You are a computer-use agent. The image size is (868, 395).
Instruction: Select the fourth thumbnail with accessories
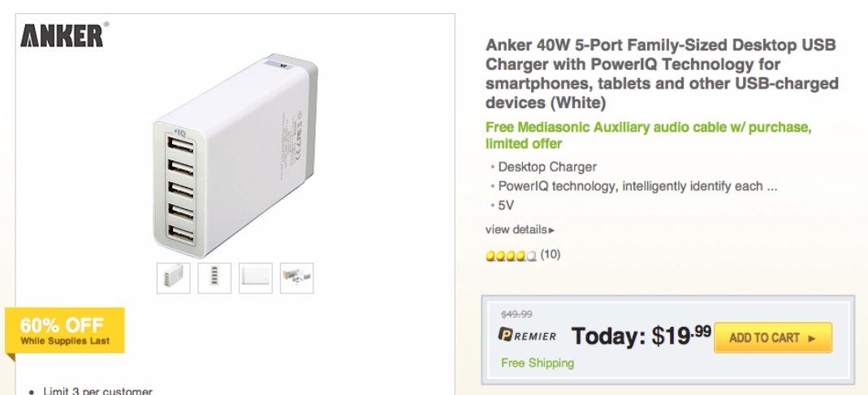click(x=296, y=277)
